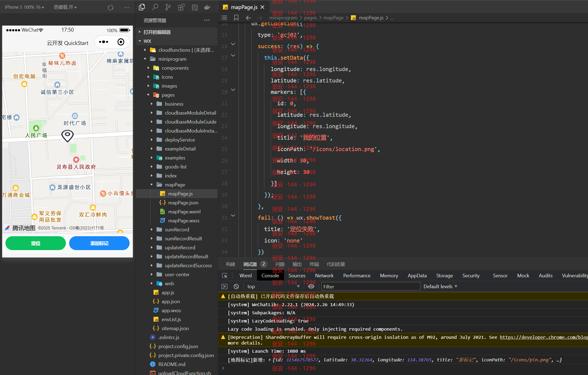This screenshot has width=588, height=375.
Task: Collapse the WX root folder
Action: pyautogui.click(x=176, y=41)
